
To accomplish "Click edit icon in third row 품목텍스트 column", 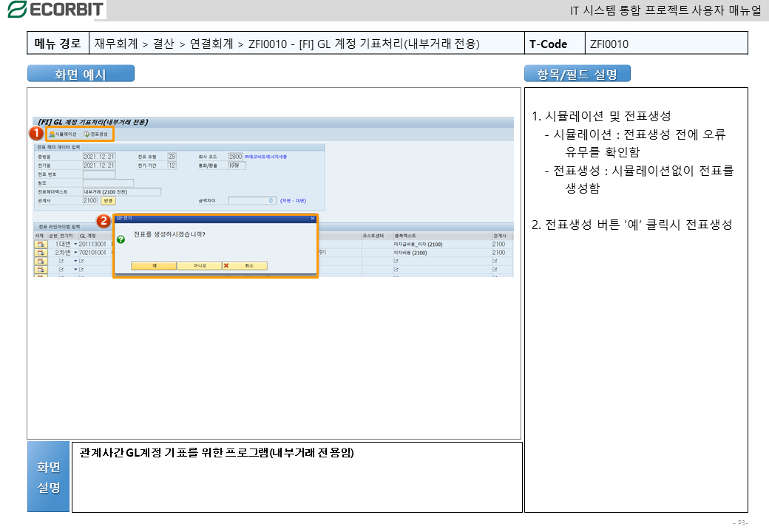I will (397, 261).
